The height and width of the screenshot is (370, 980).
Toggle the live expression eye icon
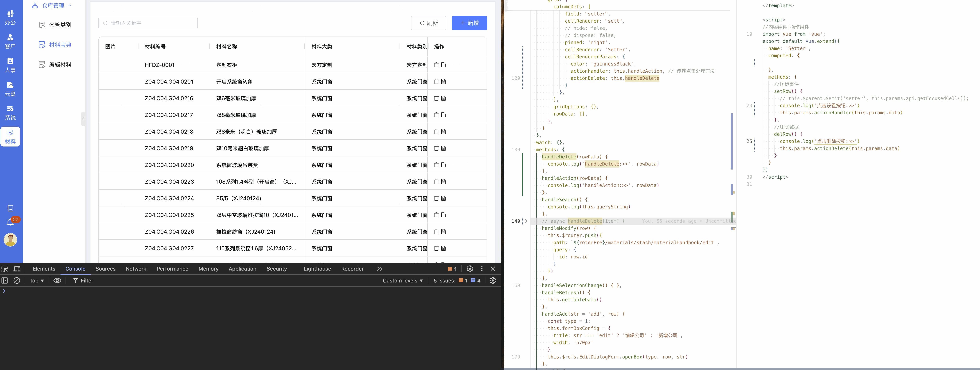point(57,280)
